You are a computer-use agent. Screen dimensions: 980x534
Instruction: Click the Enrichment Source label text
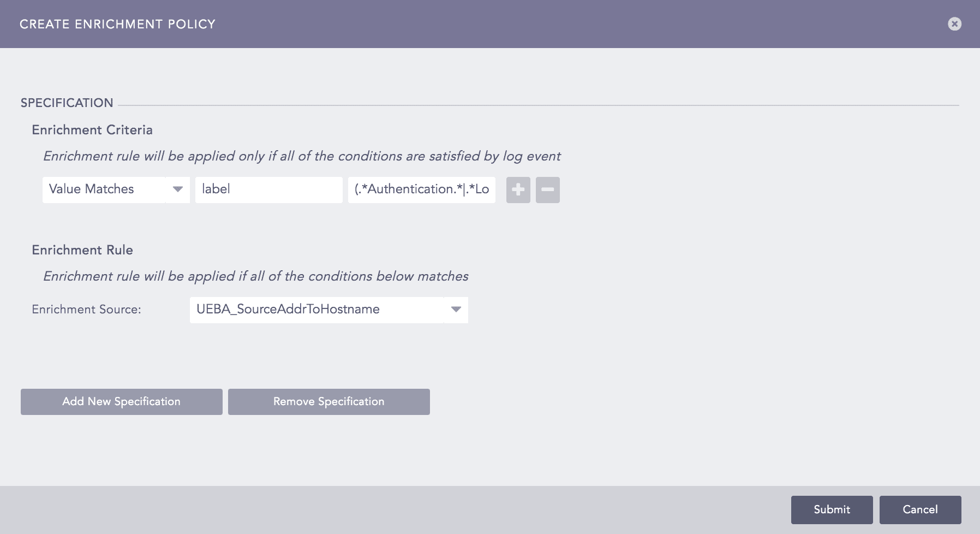(86, 310)
